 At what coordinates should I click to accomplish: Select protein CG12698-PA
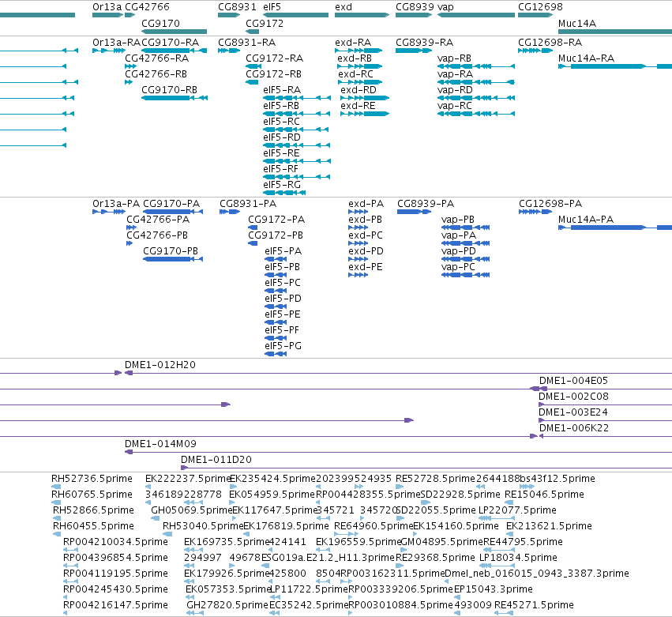pos(535,212)
